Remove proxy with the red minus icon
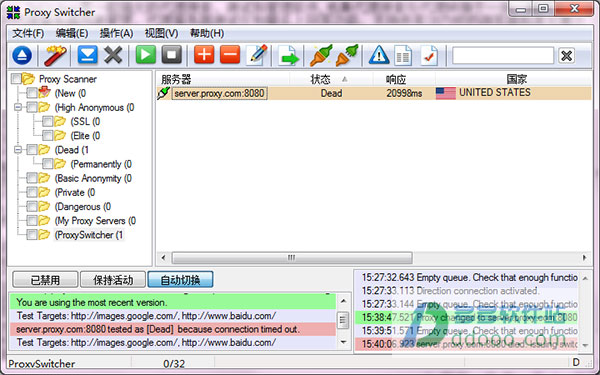The height and width of the screenshot is (375, 600). point(230,55)
